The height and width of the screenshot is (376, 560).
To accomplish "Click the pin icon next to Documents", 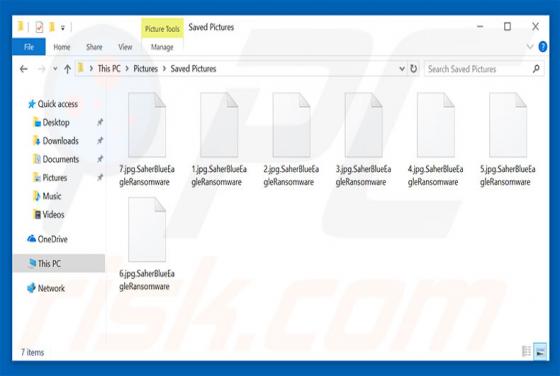I will point(100,159).
